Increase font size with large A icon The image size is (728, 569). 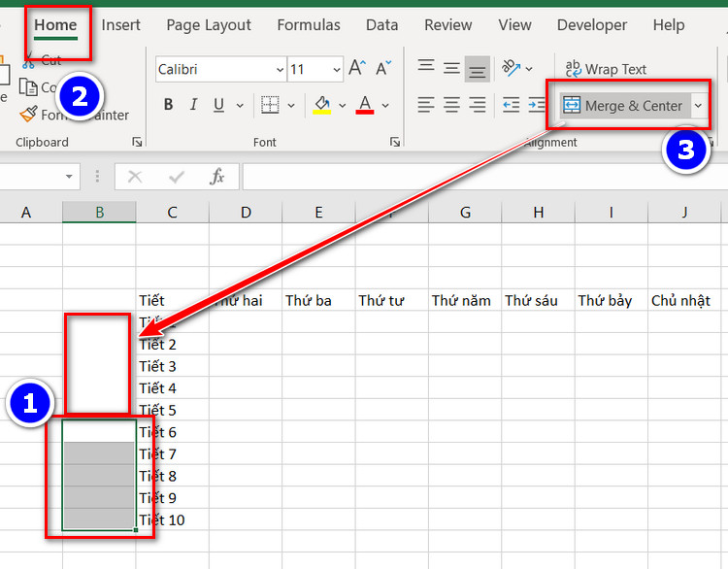point(357,68)
